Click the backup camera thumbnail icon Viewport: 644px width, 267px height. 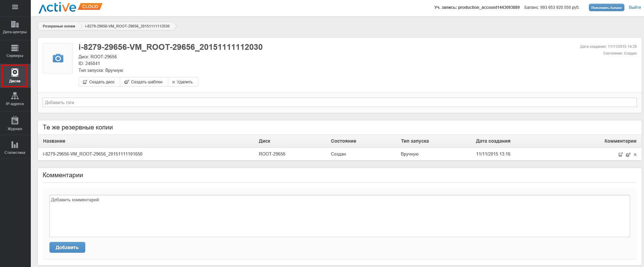pyautogui.click(x=58, y=58)
